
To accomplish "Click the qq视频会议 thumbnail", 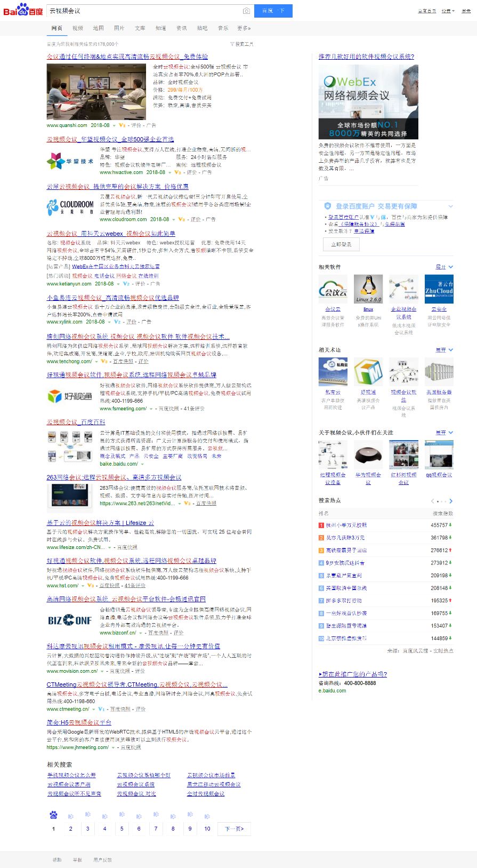I will point(439,455).
